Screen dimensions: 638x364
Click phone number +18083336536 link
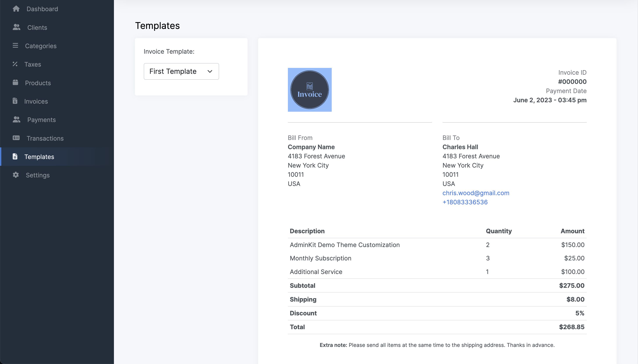click(465, 202)
